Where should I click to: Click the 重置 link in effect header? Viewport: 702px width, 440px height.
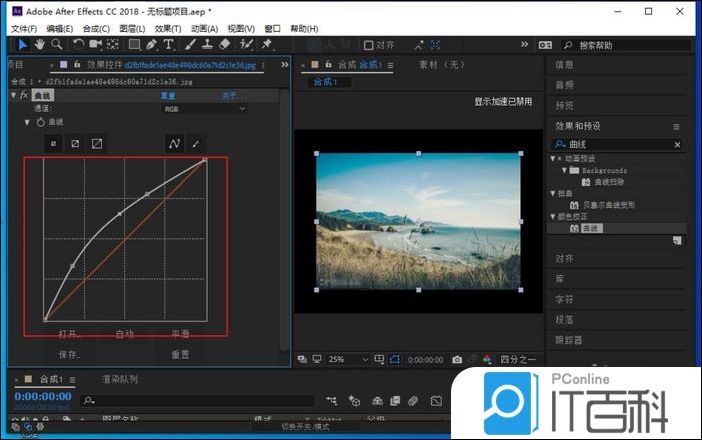[x=168, y=96]
